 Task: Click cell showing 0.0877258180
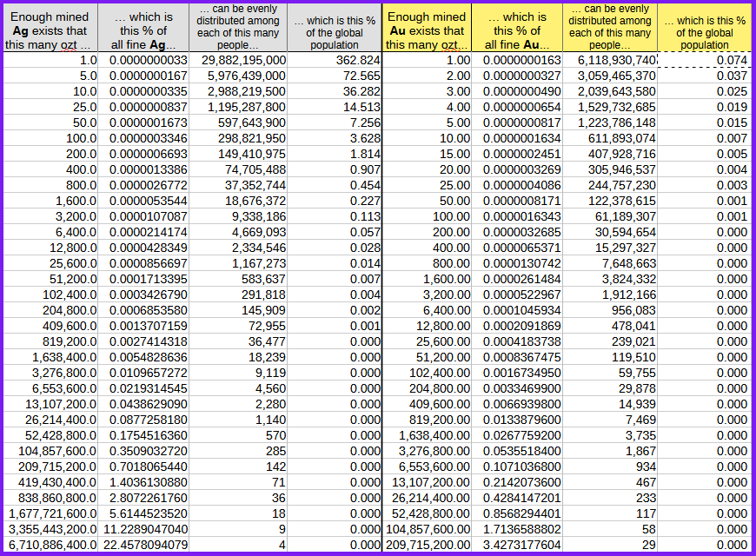tap(143, 420)
